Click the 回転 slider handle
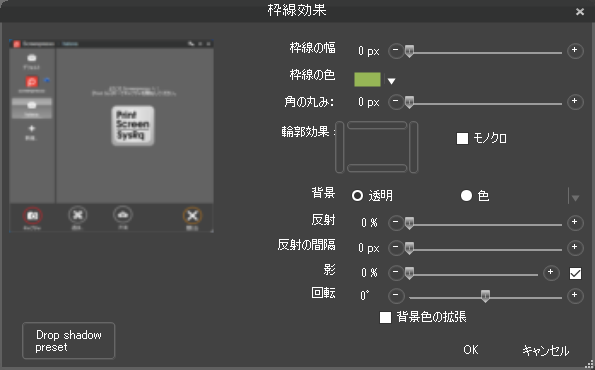The height and width of the screenshot is (370, 595). coord(485,296)
